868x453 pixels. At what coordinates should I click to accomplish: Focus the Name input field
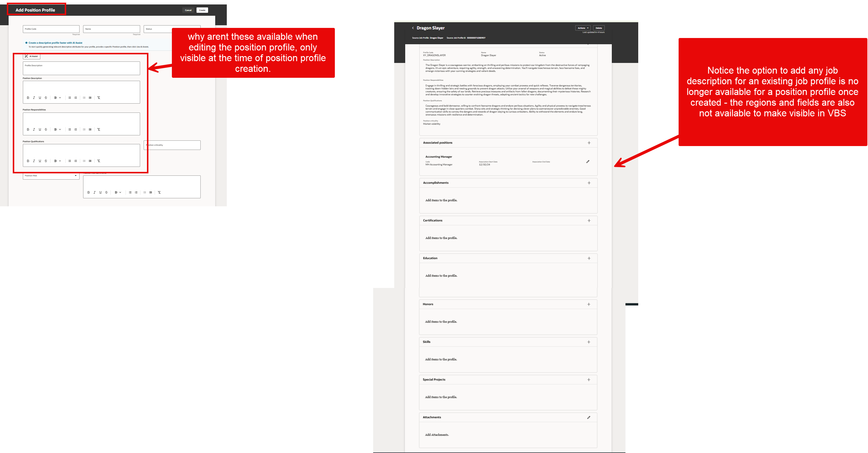pyautogui.click(x=112, y=29)
